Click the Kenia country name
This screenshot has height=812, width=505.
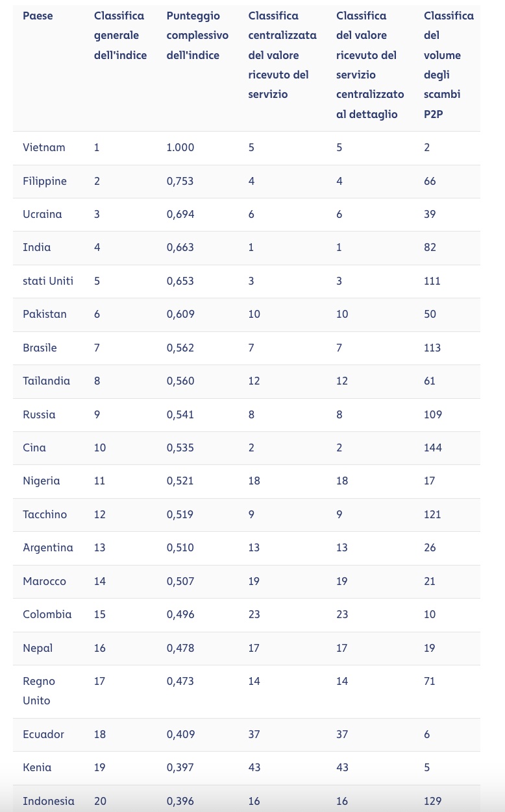37,767
